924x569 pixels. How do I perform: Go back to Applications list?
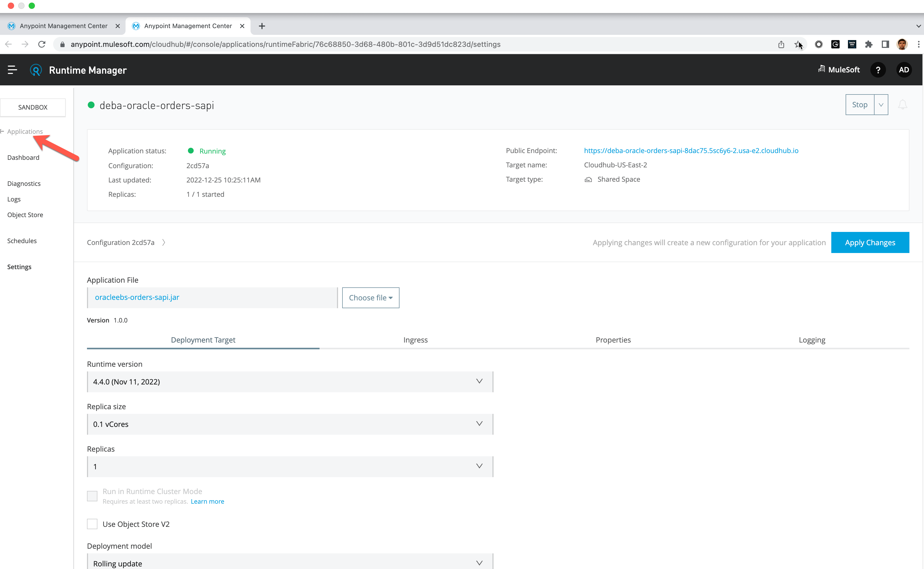point(25,131)
